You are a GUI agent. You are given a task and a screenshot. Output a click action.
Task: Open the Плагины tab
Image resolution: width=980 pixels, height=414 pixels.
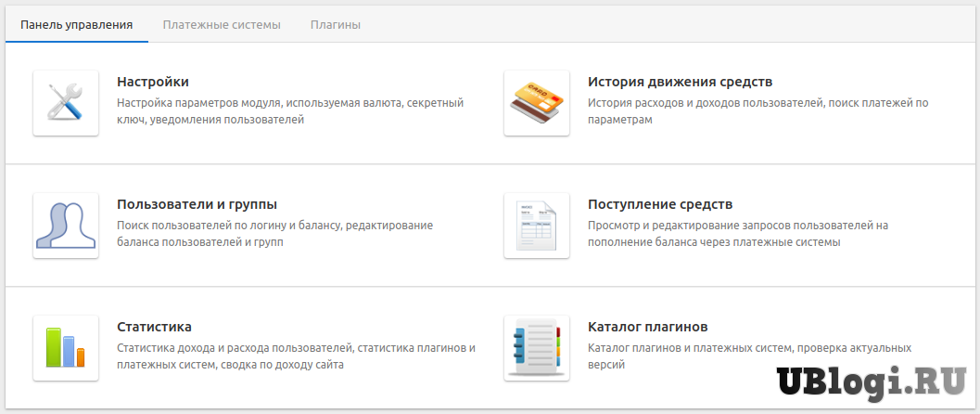336,25
